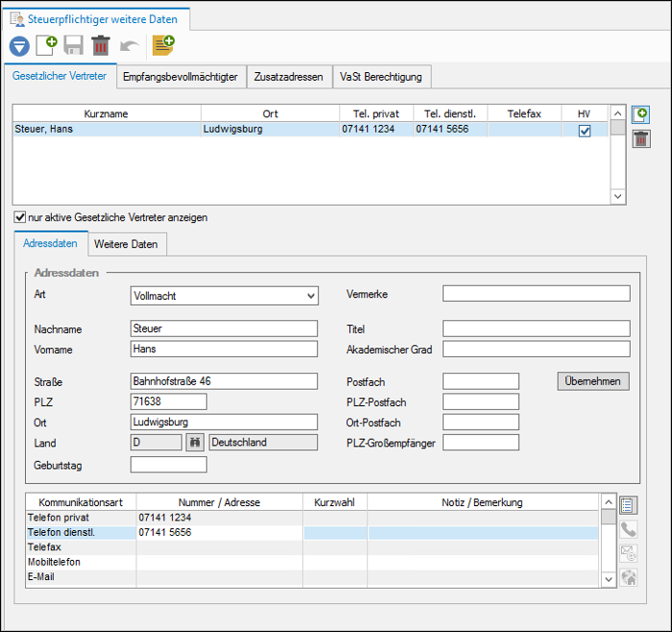Open the Art dropdown showing Vollmacht
The image size is (672, 632).
(224, 296)
